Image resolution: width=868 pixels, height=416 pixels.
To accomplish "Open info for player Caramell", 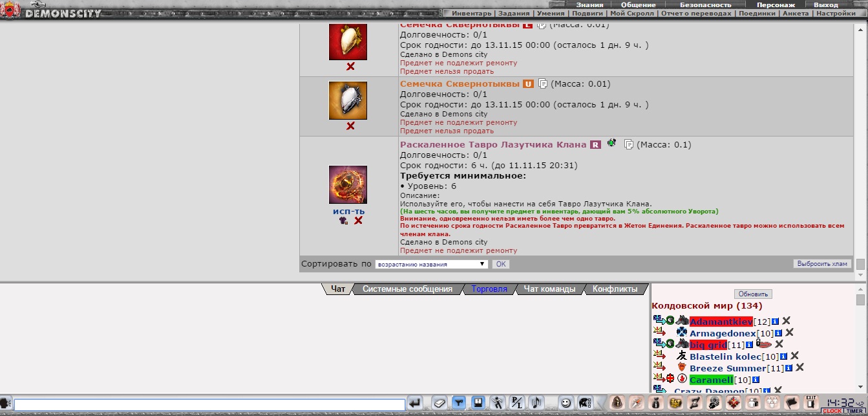I will pyautogui.click(x=756, y=380).
